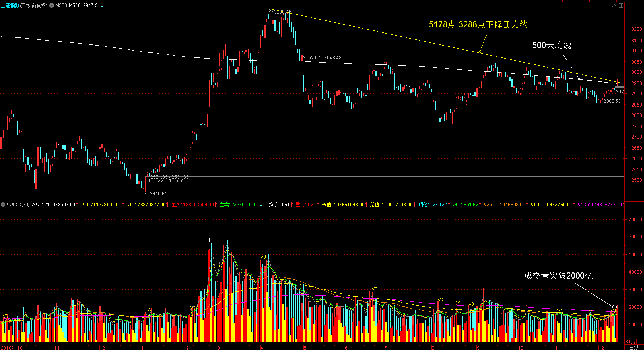Click the X1万 volume unit label
The width and height of the screenshot is (644, 350).
(631, 342)
